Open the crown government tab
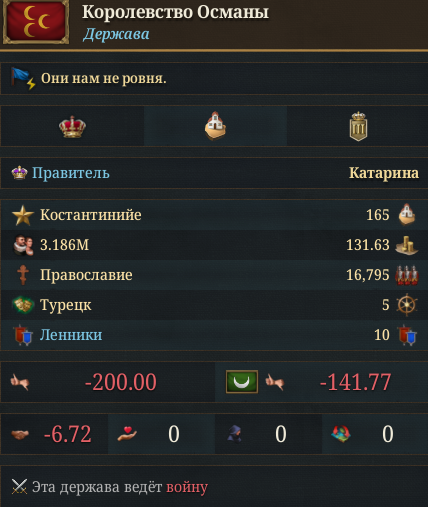The height and width of the screenshot is (507, 428). tap(72, 127)
